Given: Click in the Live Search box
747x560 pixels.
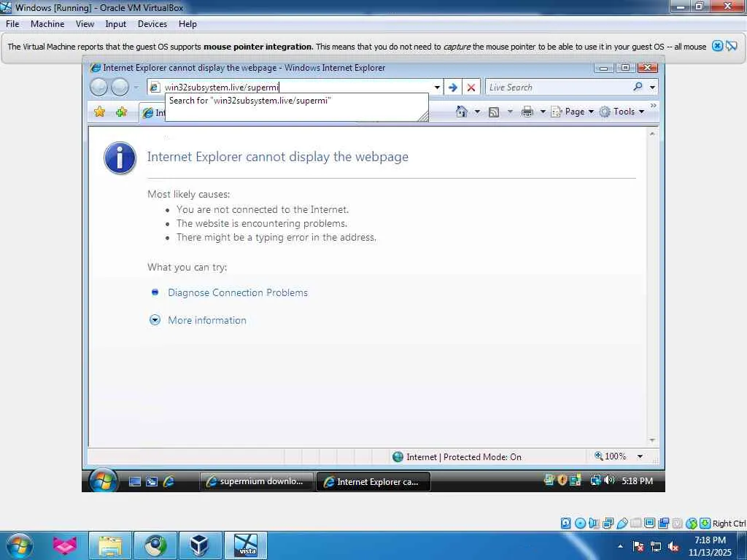Looking at the screenshot, I should pos(558,87).
